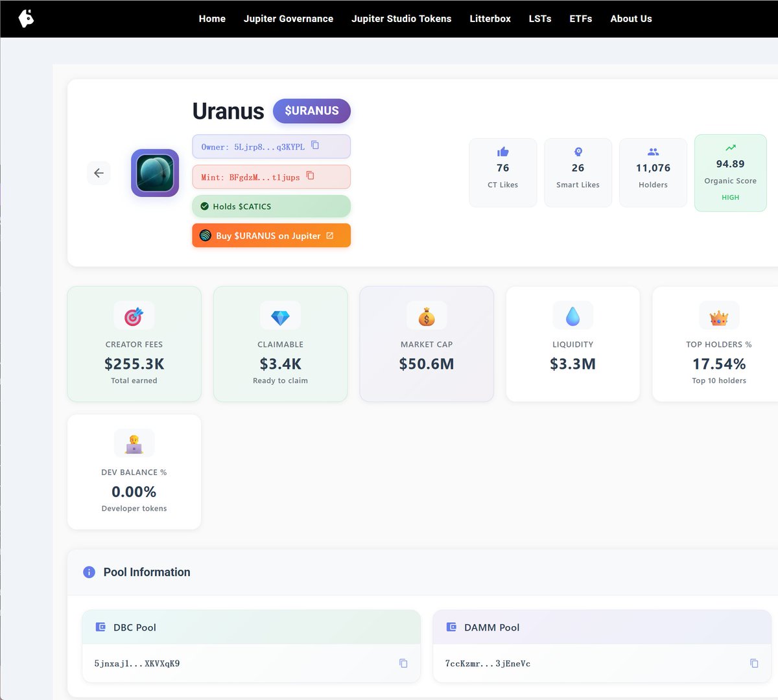Go to the Litterbox page

click(x=490, y=19)
